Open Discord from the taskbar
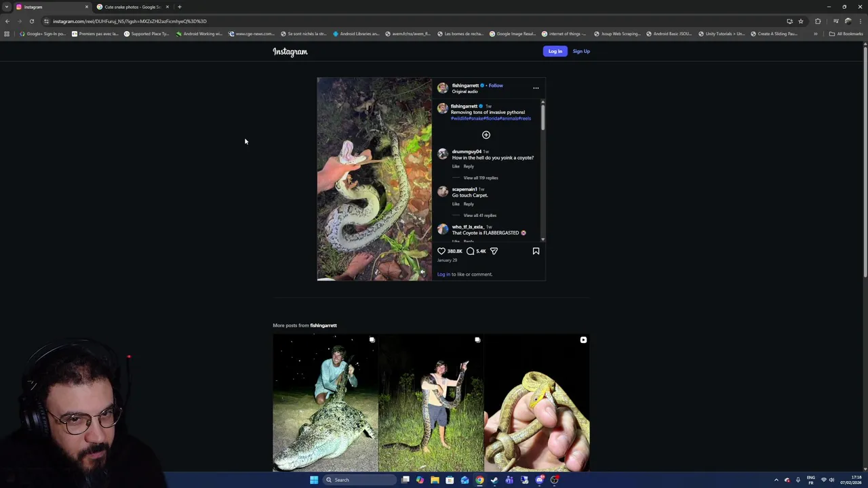Screen dimensions: 868x488 [539, 480]
